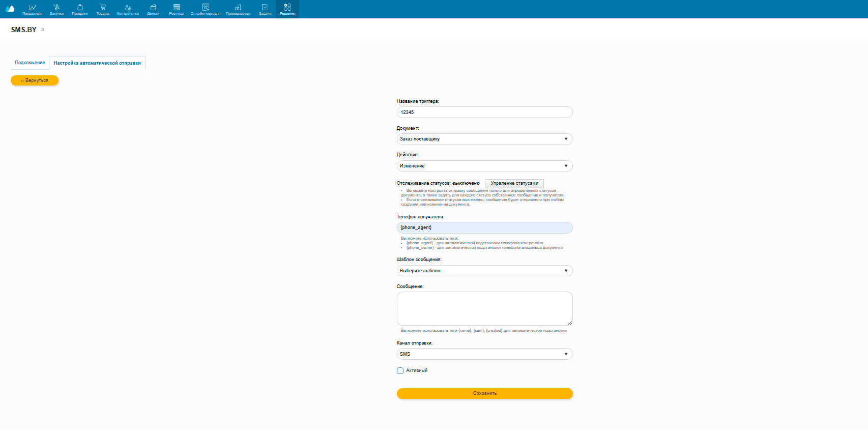Open Товары via the cart icon

tap(103, 9)
